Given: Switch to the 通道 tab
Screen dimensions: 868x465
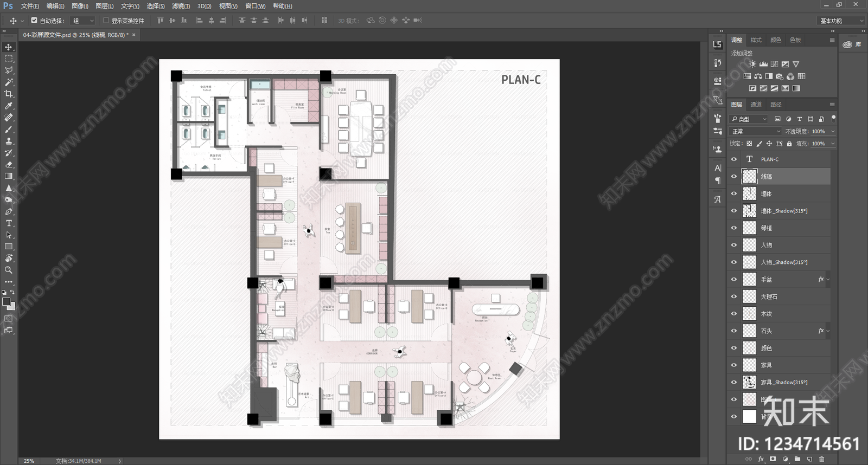Looking at the screenshot, I should [756, 105].
